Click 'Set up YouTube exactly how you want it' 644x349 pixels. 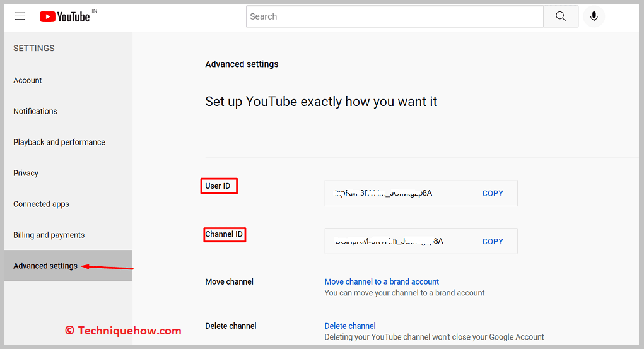pos(321,102)
